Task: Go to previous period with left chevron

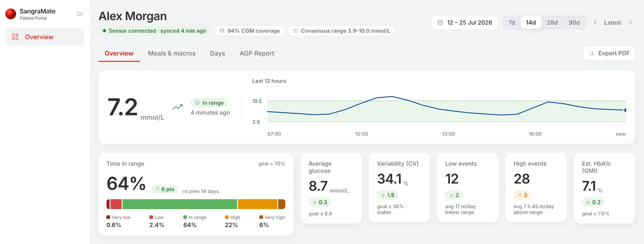Action: tap(595, 23)
